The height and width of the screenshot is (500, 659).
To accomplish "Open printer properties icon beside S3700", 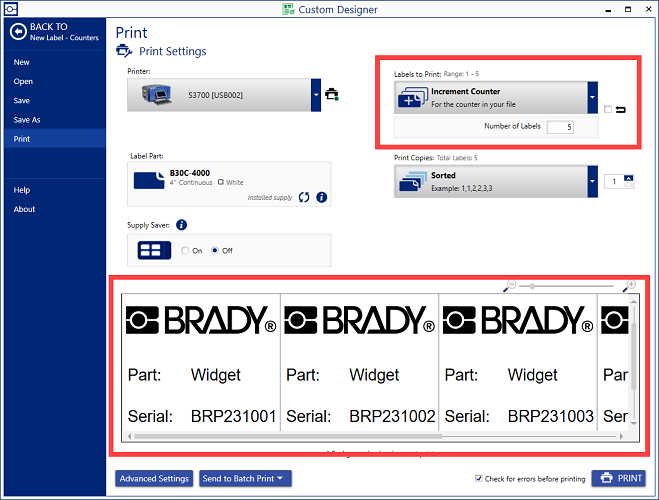I will click(x=332, y=94).
